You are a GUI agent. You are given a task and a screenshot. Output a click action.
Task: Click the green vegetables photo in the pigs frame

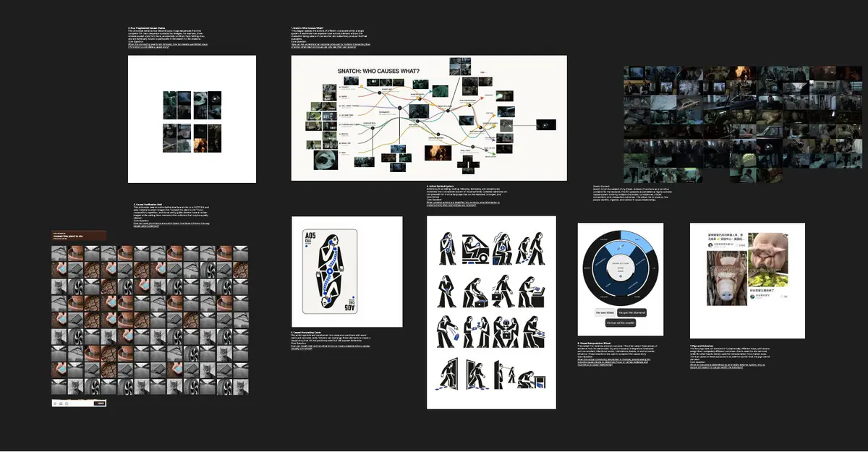click(x=768, y=279)
